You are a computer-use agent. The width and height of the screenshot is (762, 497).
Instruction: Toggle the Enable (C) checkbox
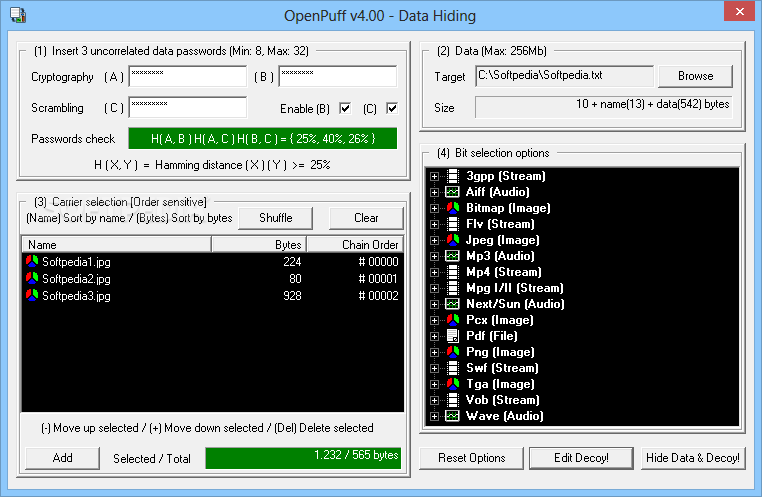pyautogui.click(x=392, y=108)
